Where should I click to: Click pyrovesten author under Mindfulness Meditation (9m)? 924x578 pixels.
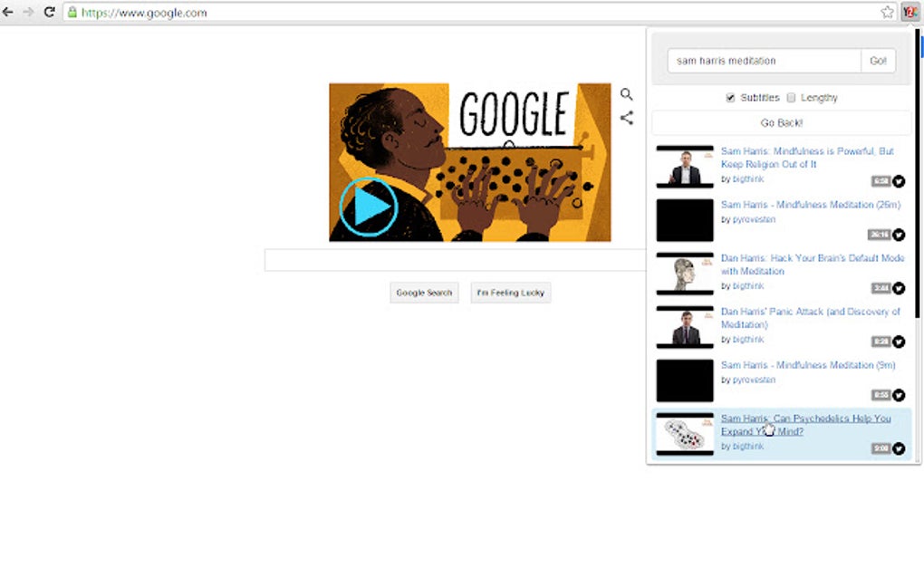(754, 380)
